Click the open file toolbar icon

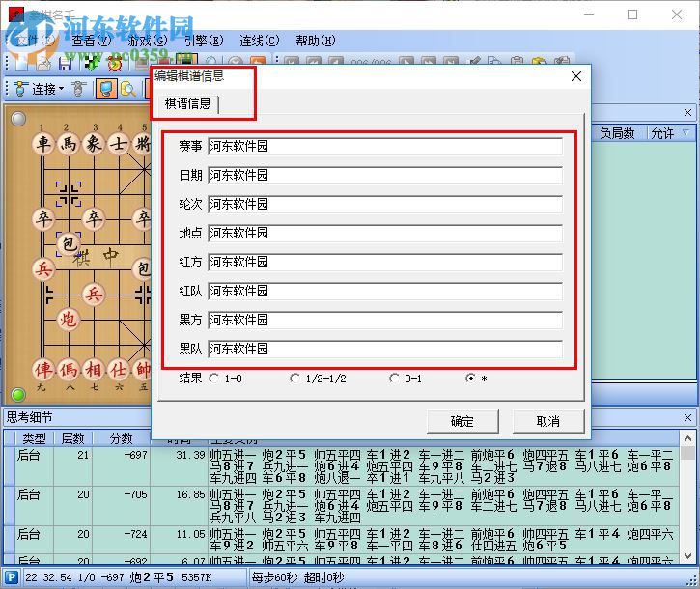(x=43, y=64)
